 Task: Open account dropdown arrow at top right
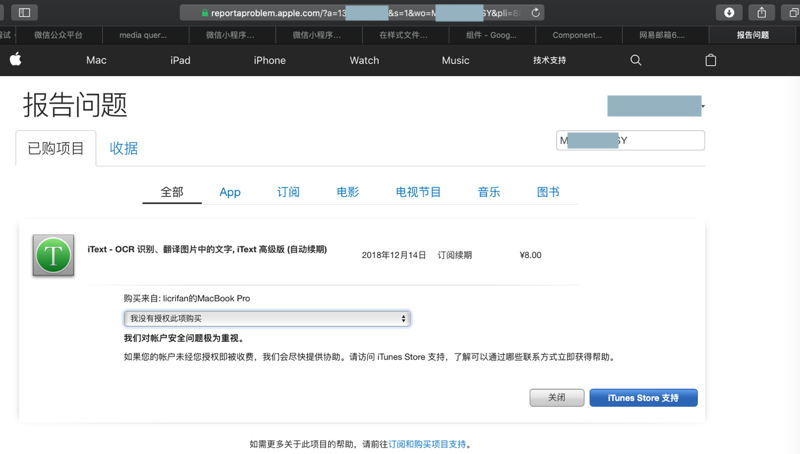point(703,106)
